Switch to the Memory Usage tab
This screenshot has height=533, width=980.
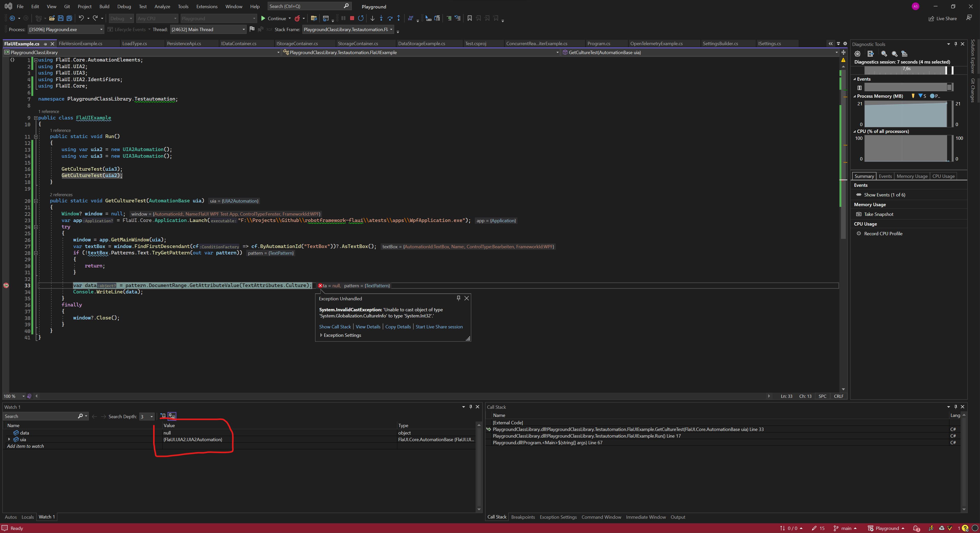pyautogui.click(x=912, y=176)
